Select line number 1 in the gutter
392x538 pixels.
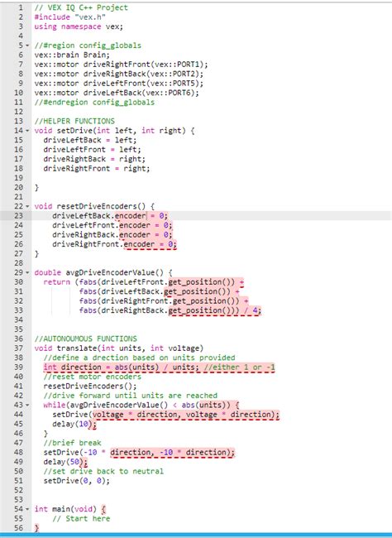(21, 7)
